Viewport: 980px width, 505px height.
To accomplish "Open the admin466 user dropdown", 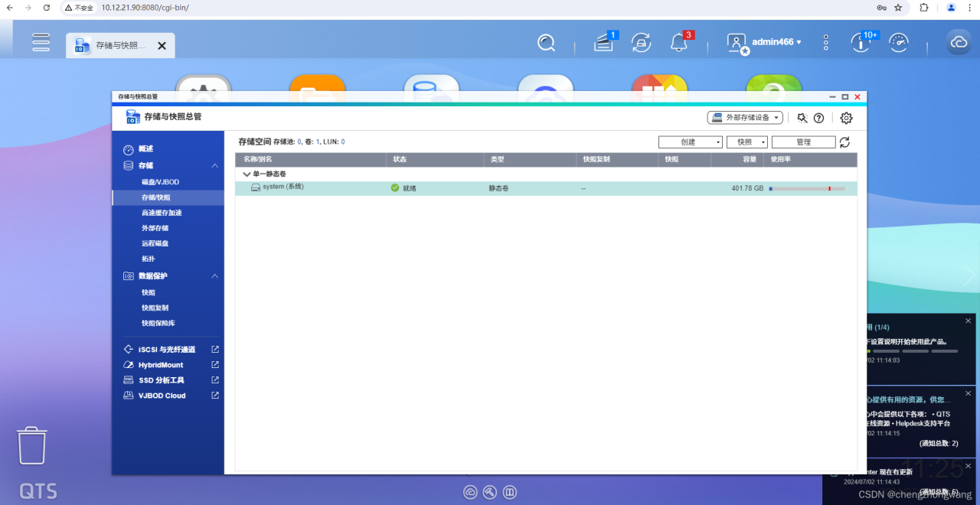I will pyautogui.click(x=776, y=42).
